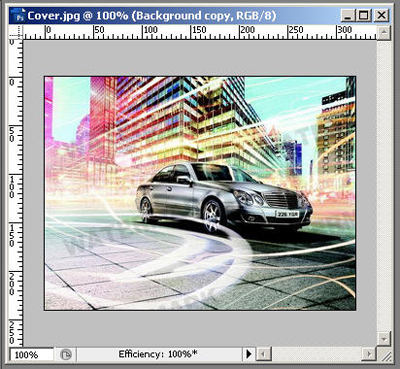Click the horizontal ruler at 150 mark

coord(199,30)
